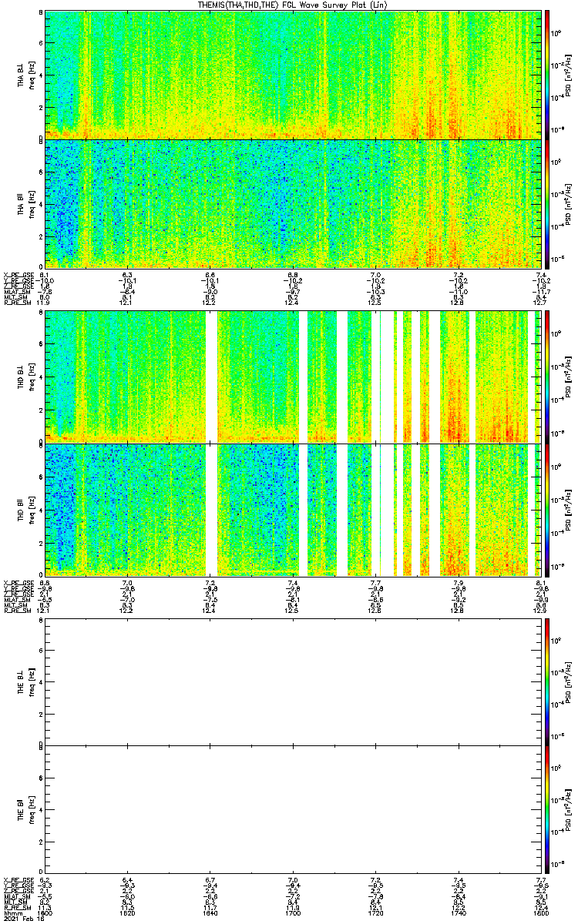
Task: Click the empty THE B∥ plot panel
Action: point(293,808)
